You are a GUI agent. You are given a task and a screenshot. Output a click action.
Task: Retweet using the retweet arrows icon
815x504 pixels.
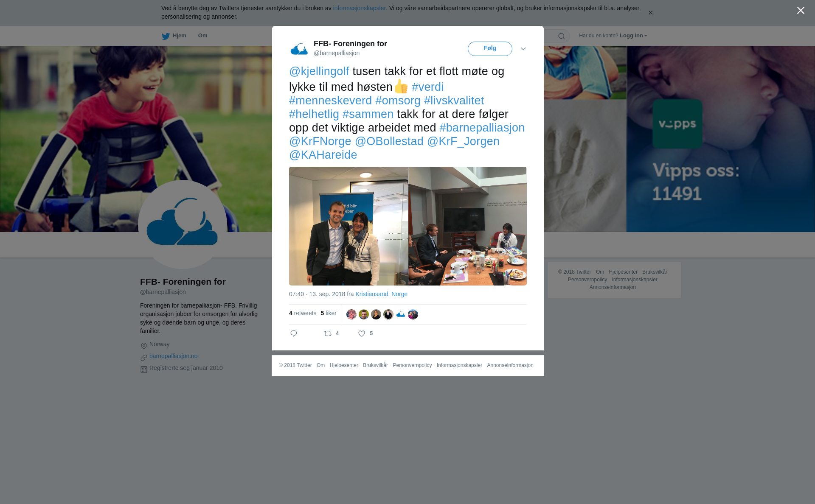[x=328, y=333]
